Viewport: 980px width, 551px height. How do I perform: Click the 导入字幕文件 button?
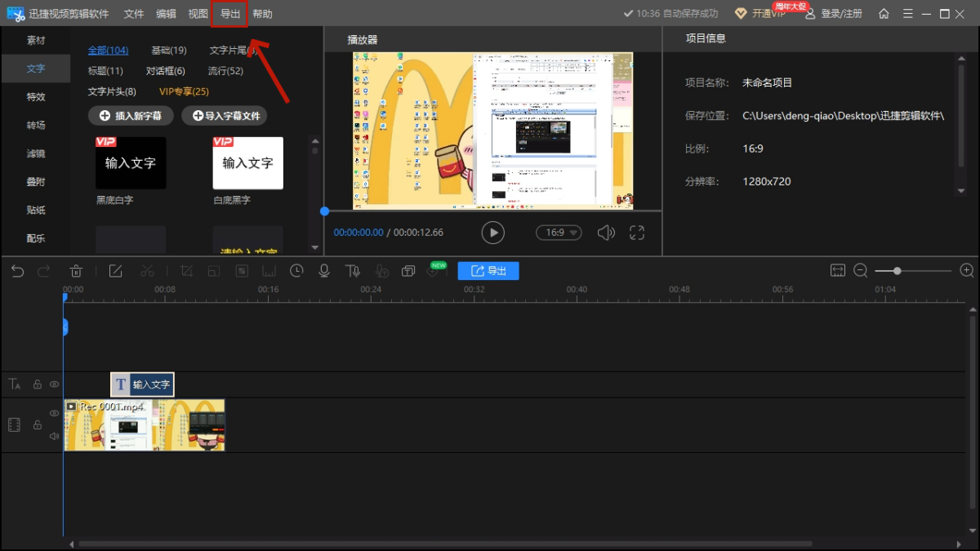(x=225, y=116)
